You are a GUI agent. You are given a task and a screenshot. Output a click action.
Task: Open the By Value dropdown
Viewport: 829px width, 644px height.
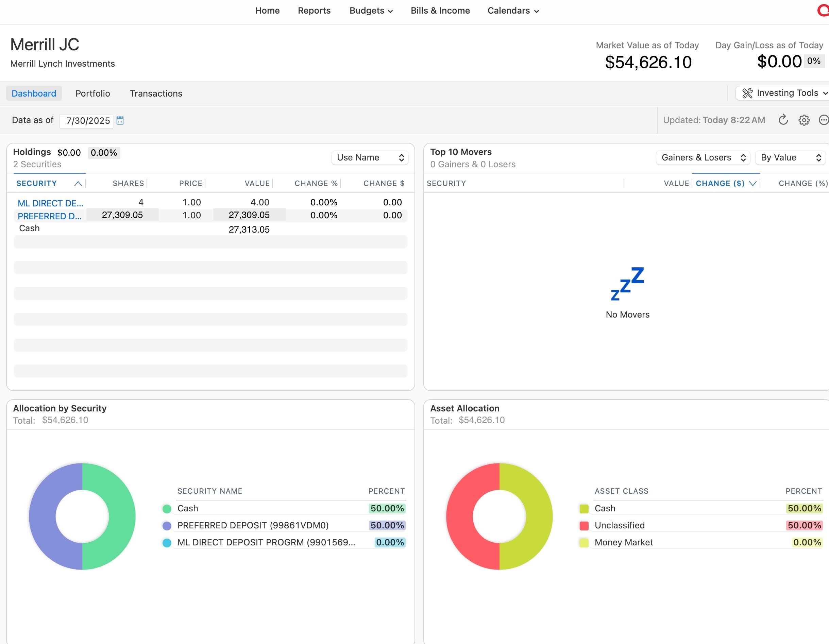pos(791,158)
